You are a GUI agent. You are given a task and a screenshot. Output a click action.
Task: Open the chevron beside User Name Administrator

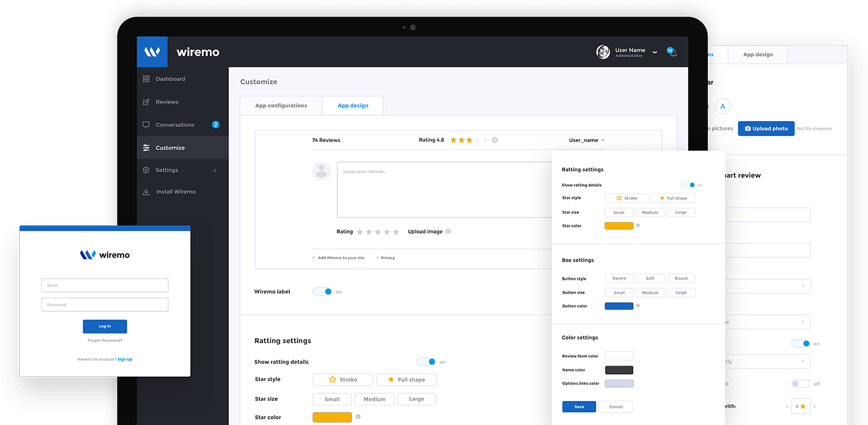[x=655, y=53]
